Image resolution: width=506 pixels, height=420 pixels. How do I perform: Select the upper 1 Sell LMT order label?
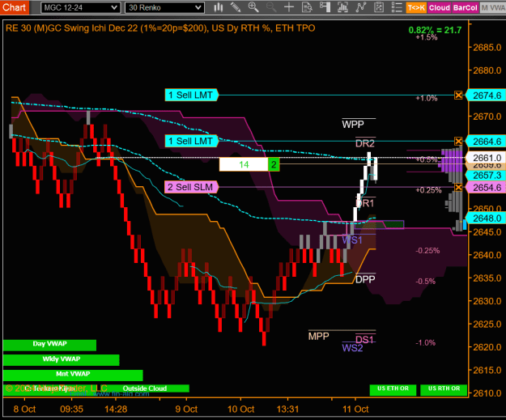191,95
